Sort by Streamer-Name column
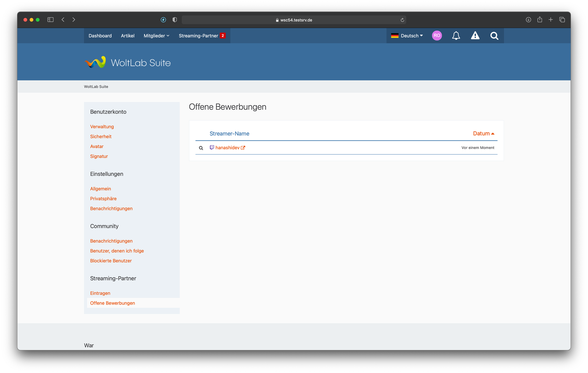This screenshot has width=588, height=373. click(229, 134)
